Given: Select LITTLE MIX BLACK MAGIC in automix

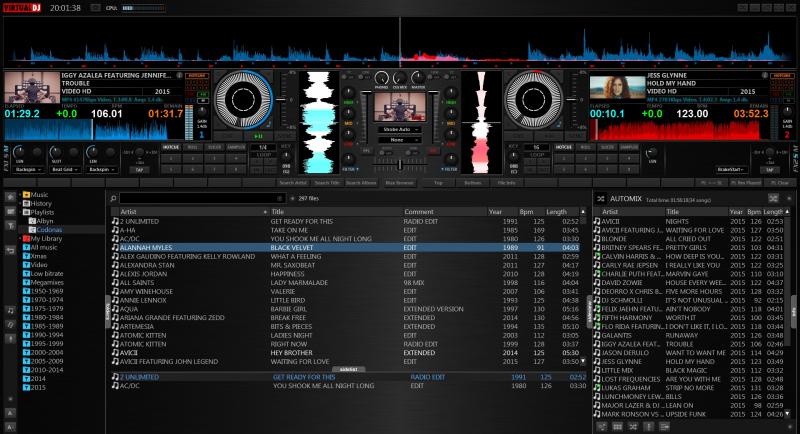Looking at the screenshot, I should click(x=689, y=370).
